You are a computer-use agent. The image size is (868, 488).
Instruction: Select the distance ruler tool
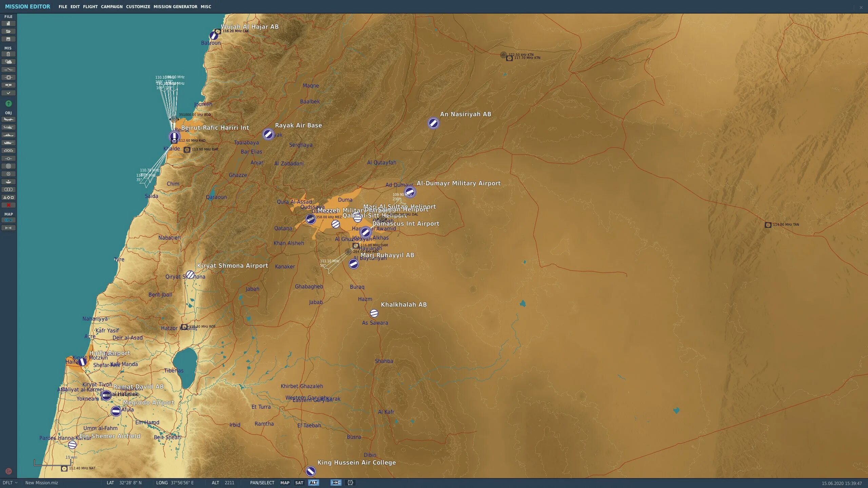pos(8,228)
